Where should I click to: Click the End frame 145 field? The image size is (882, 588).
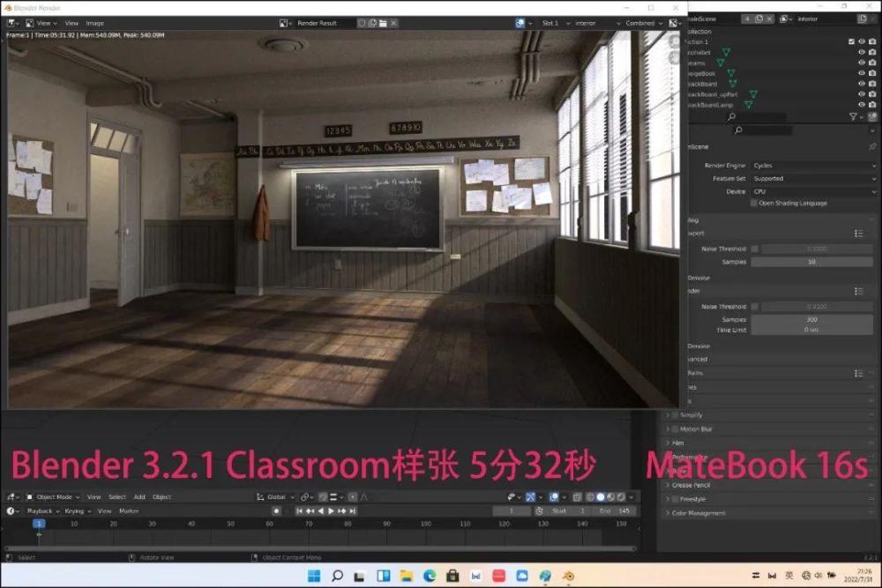pyautogui.click(x=616, y=511)
